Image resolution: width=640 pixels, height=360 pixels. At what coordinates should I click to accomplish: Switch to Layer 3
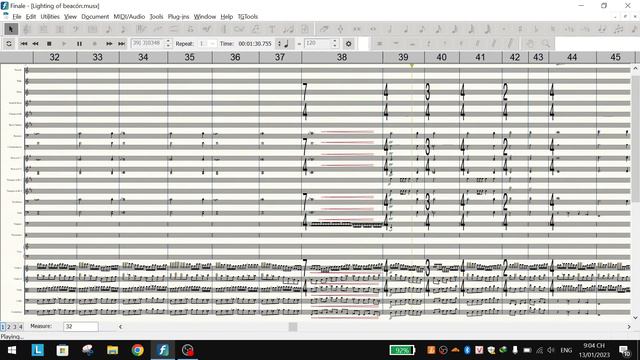click(x=14, y=327)
